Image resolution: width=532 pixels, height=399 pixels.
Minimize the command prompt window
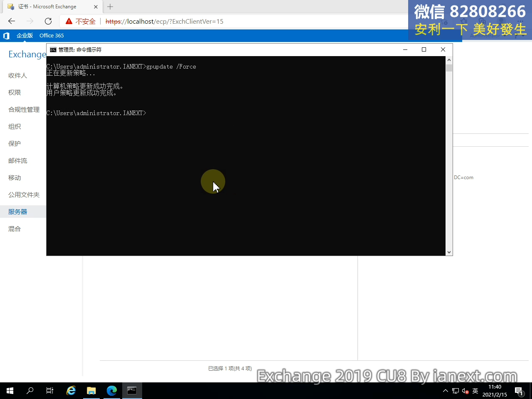click(x=405, y=49)
